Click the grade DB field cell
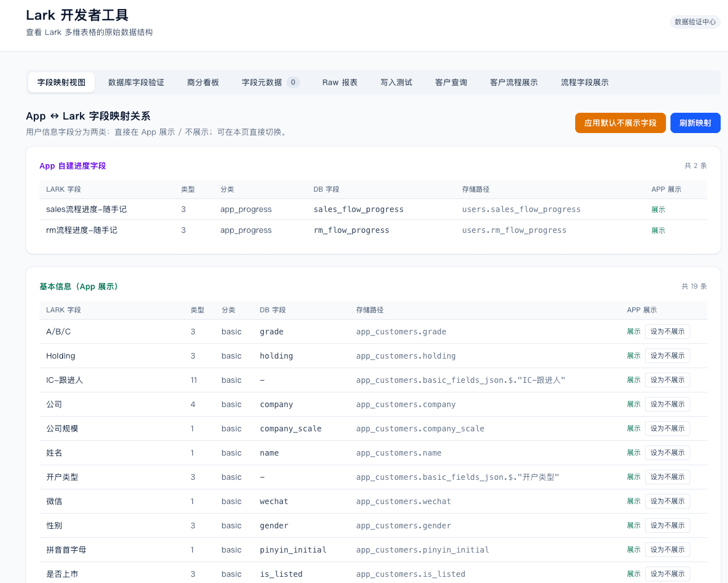Image resolution: width=728 pixels, height=583 pixels. click(x=272, y=332)
